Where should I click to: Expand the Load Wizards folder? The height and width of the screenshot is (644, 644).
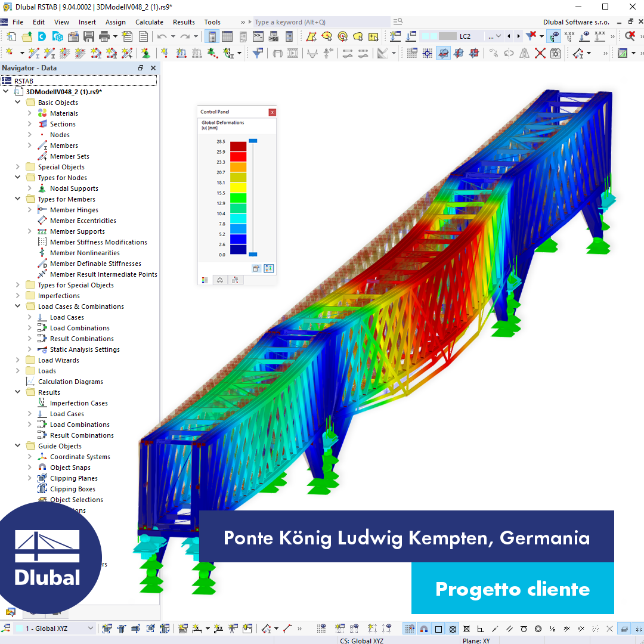click(x=18, y=360)
